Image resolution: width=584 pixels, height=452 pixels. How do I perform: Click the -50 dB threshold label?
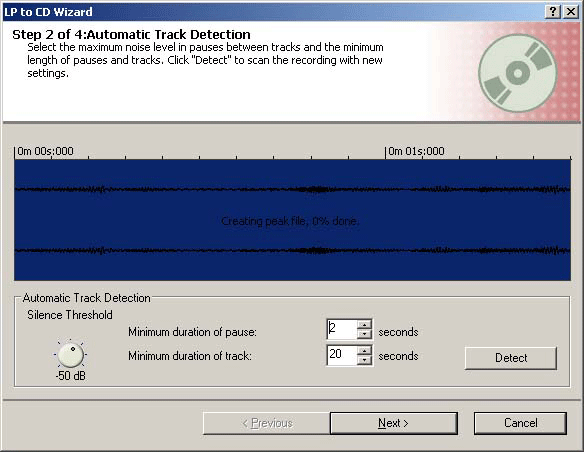70,376
